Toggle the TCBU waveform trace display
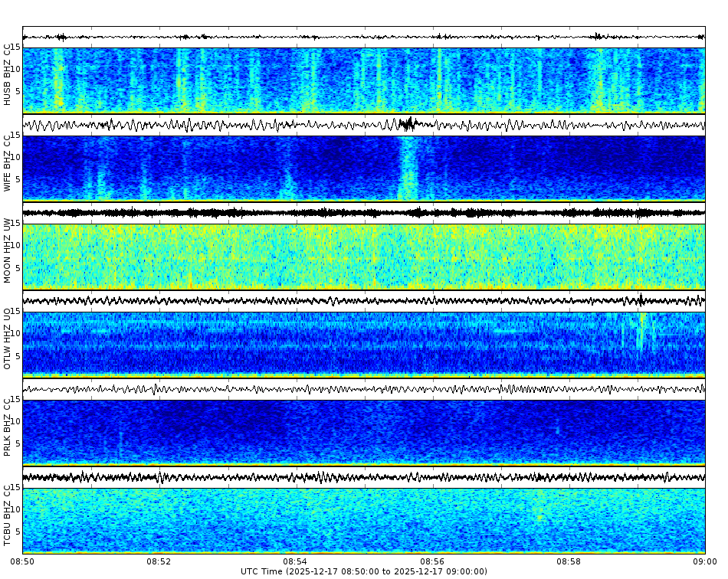This screenshot has width=728, height=579. click(364, 476)
